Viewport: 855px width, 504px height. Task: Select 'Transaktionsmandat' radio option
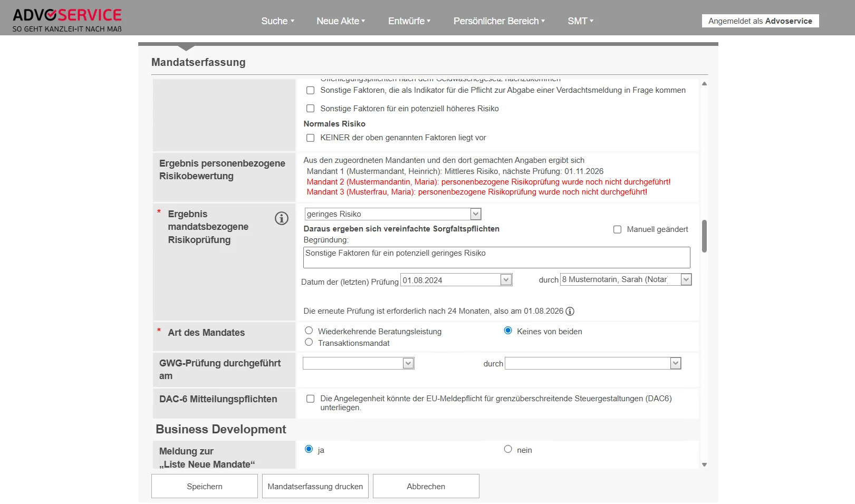pyautogui.click(x=309, y=343)
